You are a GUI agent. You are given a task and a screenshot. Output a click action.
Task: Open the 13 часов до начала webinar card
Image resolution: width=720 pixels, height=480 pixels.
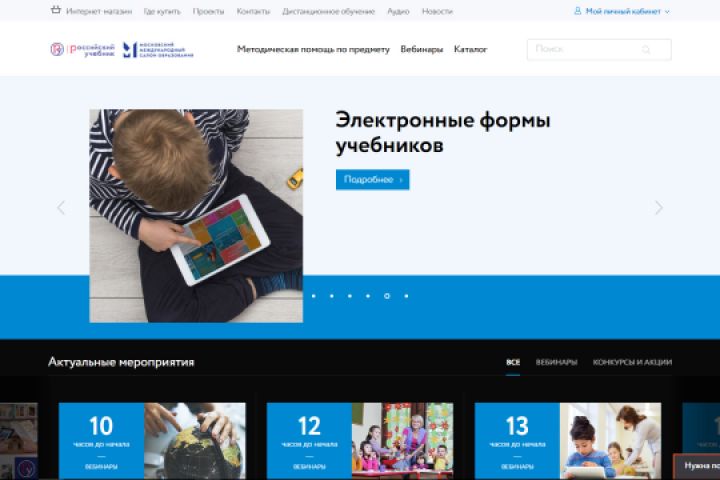pos(517,441)
